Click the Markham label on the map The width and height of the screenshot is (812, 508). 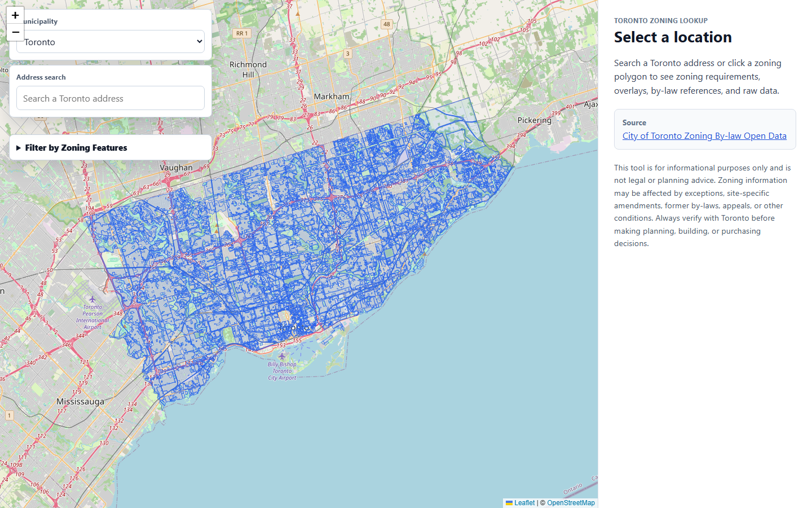coord(332,97)
